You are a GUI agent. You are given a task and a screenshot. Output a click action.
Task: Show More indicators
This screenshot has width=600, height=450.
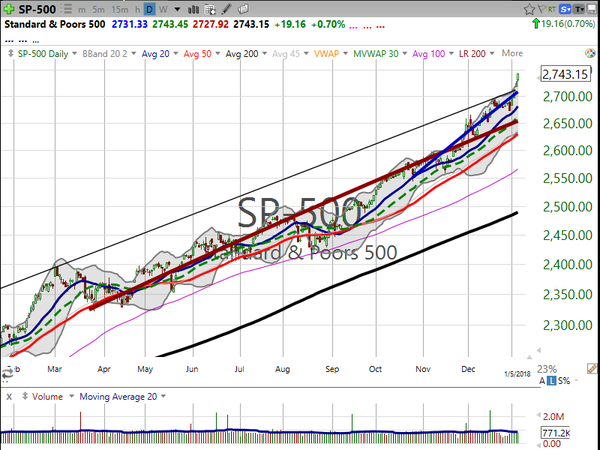coord(512,53)
